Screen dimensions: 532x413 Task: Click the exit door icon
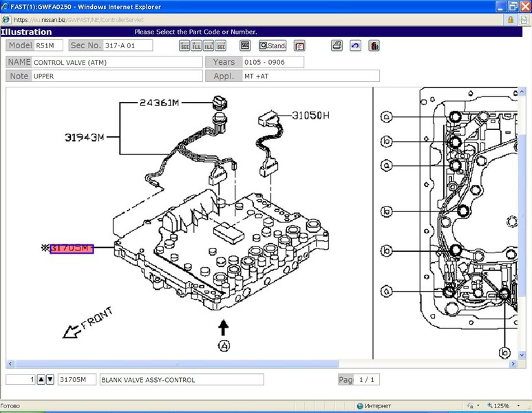373,46
